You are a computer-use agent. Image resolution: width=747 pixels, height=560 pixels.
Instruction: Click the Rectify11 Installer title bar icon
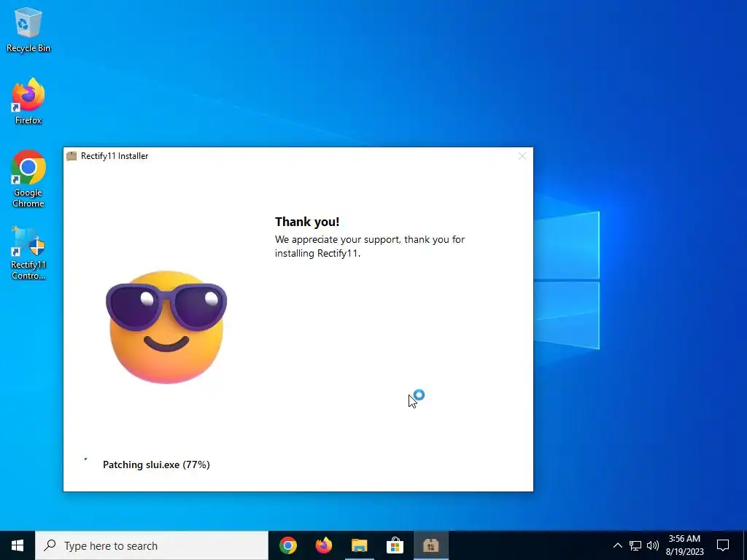pyautogui.click(x=71, y=156)
